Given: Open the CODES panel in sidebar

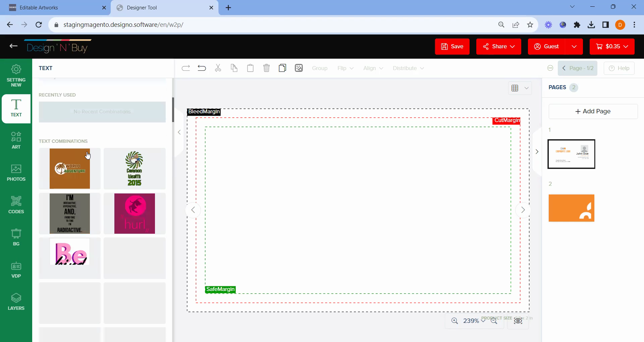Looking at the screenshot, I should coord(16,205).
